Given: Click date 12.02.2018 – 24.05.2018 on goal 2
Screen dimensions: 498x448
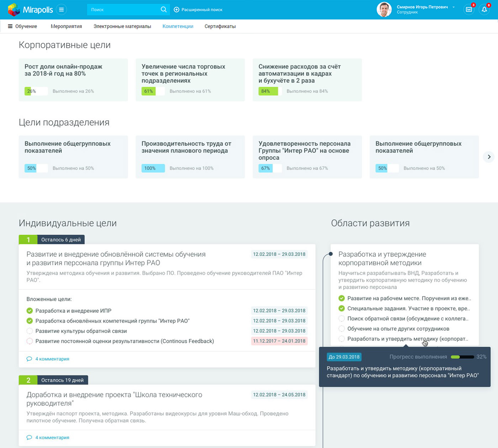Looking at the screenshot, I should (279, 394).
